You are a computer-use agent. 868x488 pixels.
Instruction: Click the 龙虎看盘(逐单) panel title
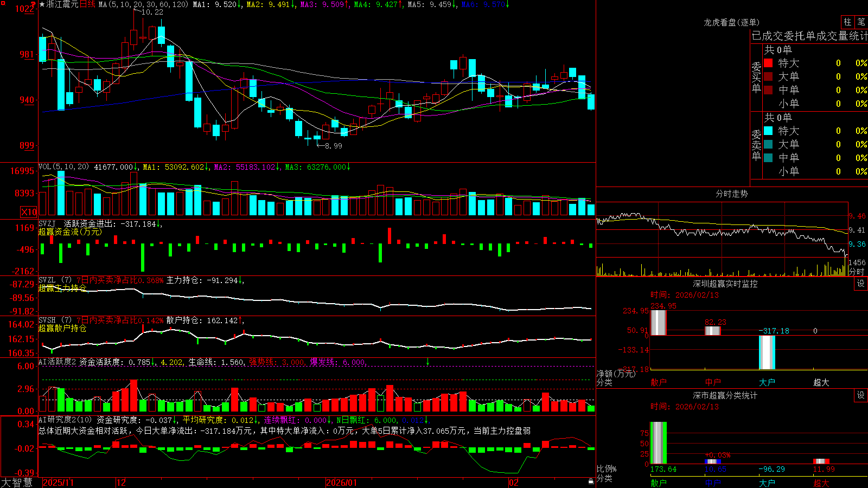[x=731, y=22]
